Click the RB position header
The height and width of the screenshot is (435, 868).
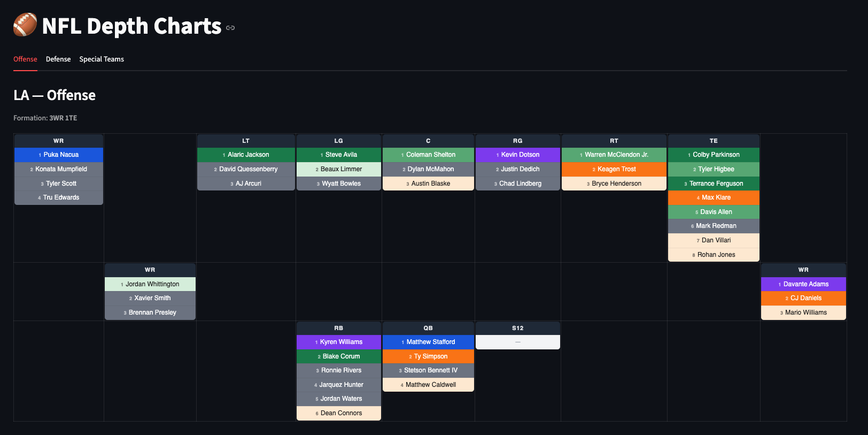coord(339,328)
